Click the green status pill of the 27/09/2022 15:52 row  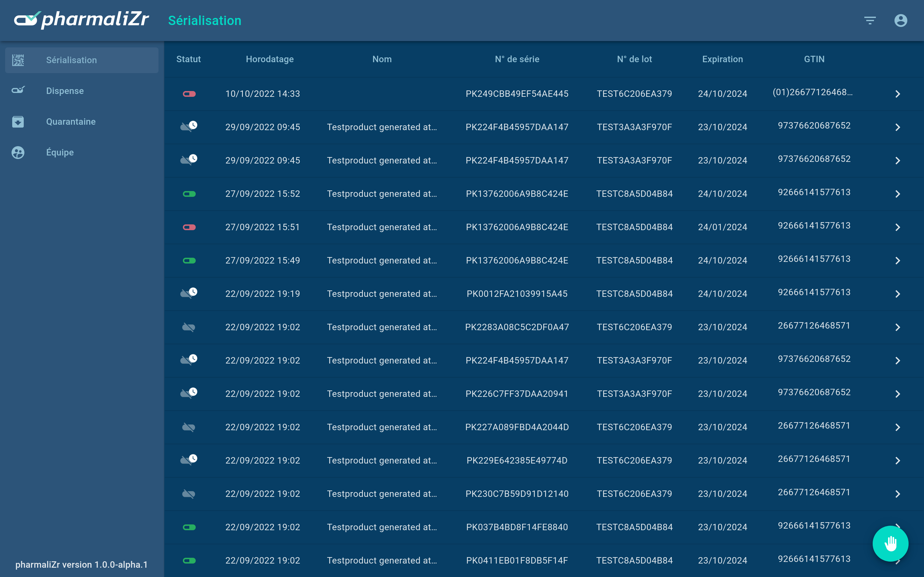pyautogui.click(x=189, y=194)
